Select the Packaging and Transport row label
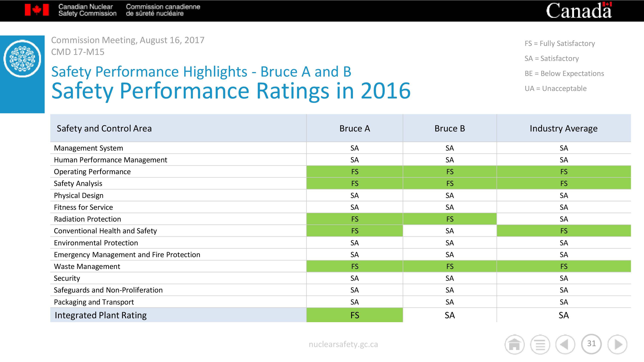Viewport: 644px width, 362px height. 94,302
